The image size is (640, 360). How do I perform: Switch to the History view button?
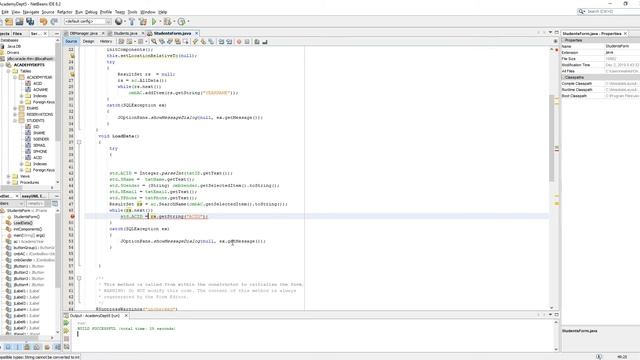click(x=106, y=41)
